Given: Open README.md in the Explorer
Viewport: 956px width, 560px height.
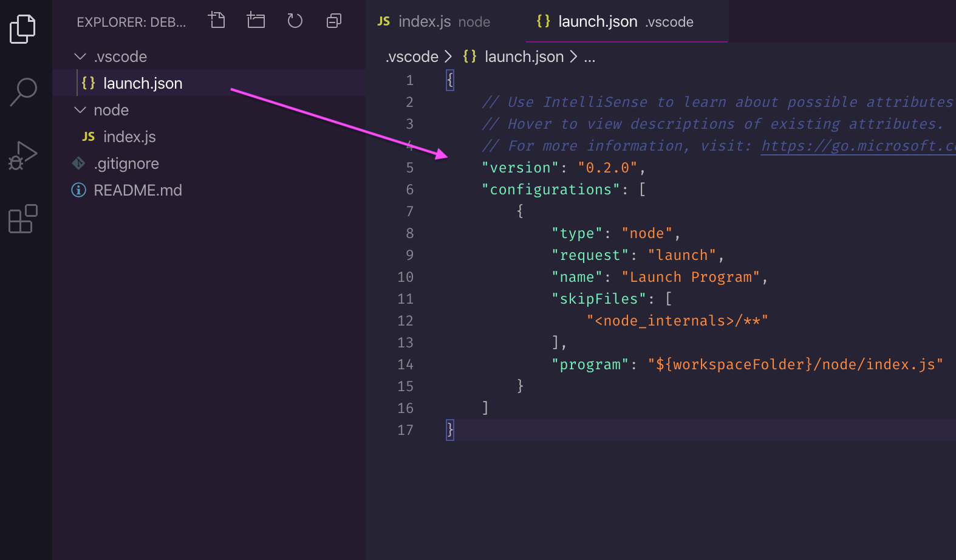Looking at the screenshot, I should pyautogui.click(x=137, y=190).
